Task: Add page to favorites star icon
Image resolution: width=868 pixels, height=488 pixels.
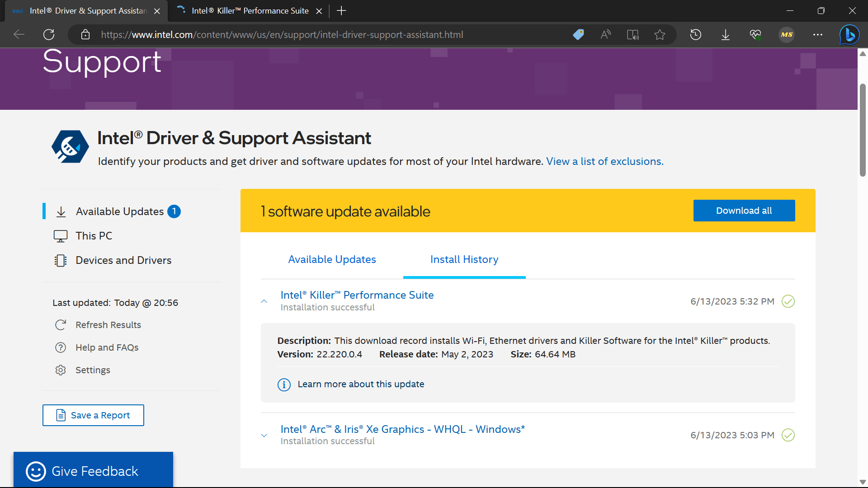Action: [x=660, y=35]
